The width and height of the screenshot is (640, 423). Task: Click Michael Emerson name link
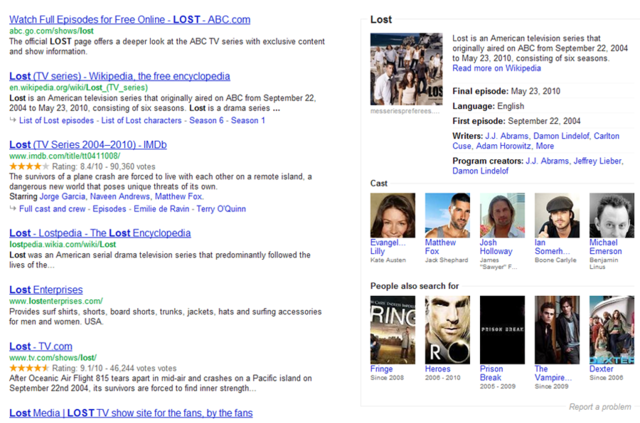coord(606,247)
